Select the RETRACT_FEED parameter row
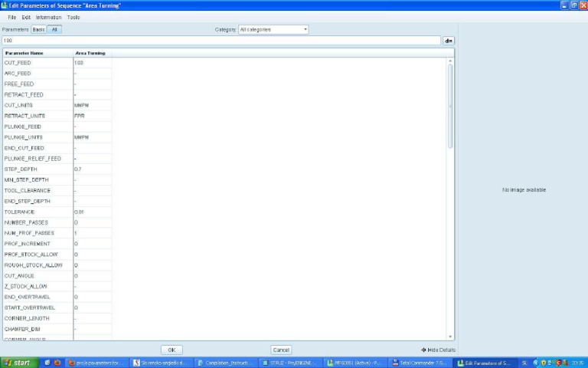The image size is (588, 368). click(x=57, y=94)
